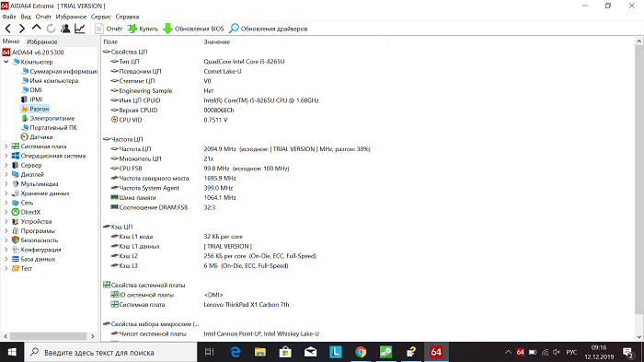644x362 pixels.
Task: Open Отчёт report from the toolbar
Action: [x=109, y=29]
